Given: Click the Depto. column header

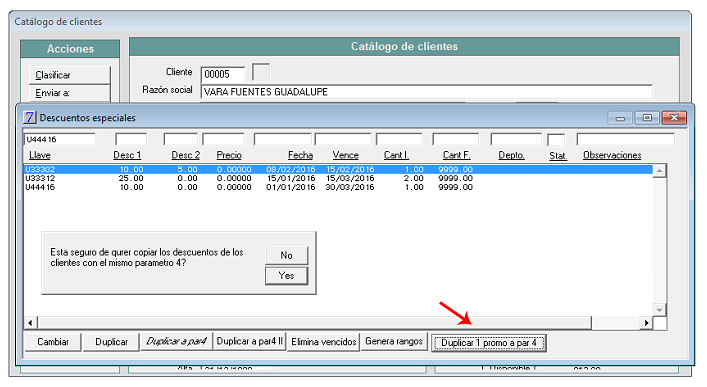Looking at the screenshot, I should tap(511, 155).
